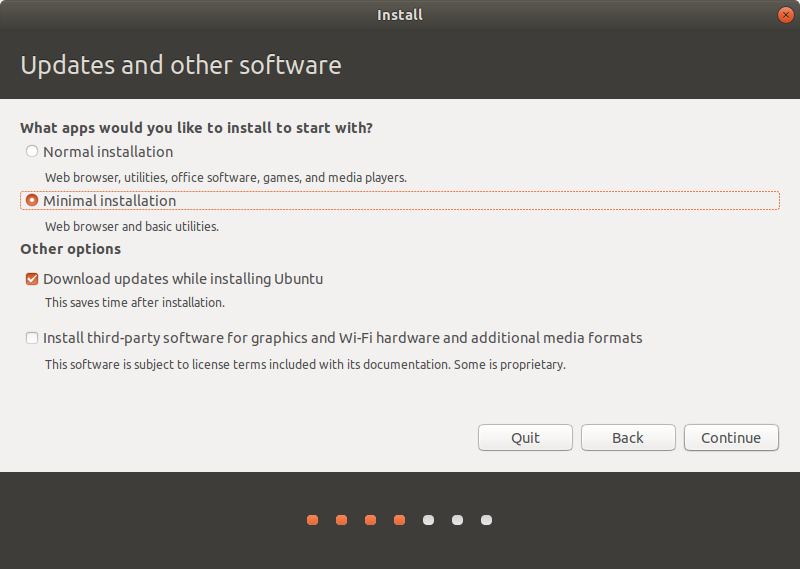Select the Normal installation radio button
The height and width of the screenshot is (569, 800).
coord(32,152)
